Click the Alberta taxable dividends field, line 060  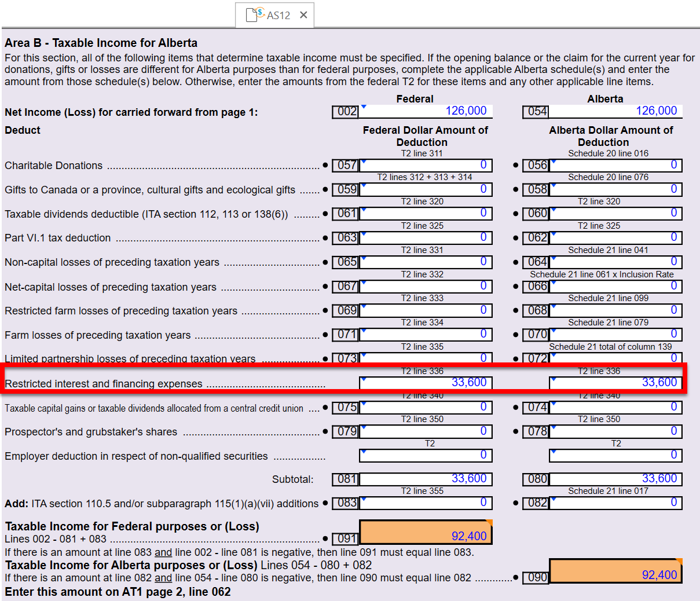[615, 213]
